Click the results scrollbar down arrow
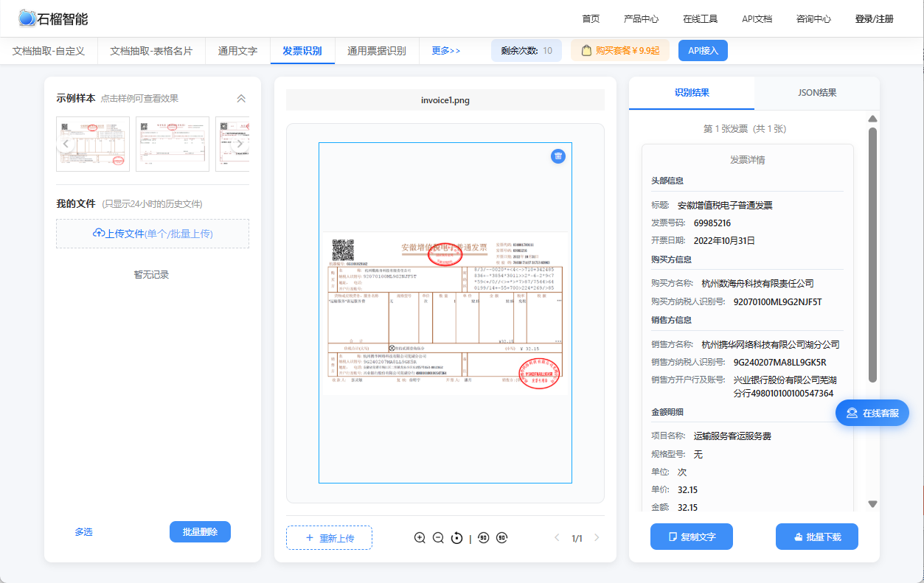This screenshot has width=924, height=583. tap(872, 504)
